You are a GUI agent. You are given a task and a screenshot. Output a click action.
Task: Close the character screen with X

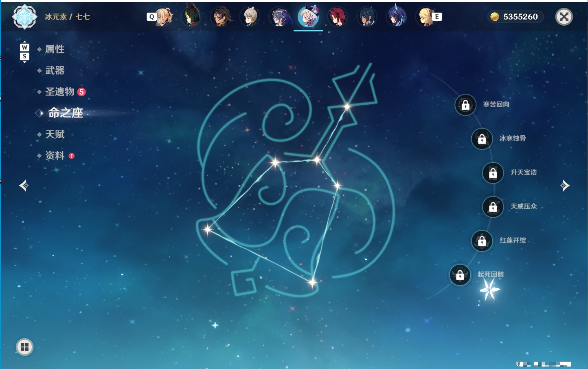564,17
